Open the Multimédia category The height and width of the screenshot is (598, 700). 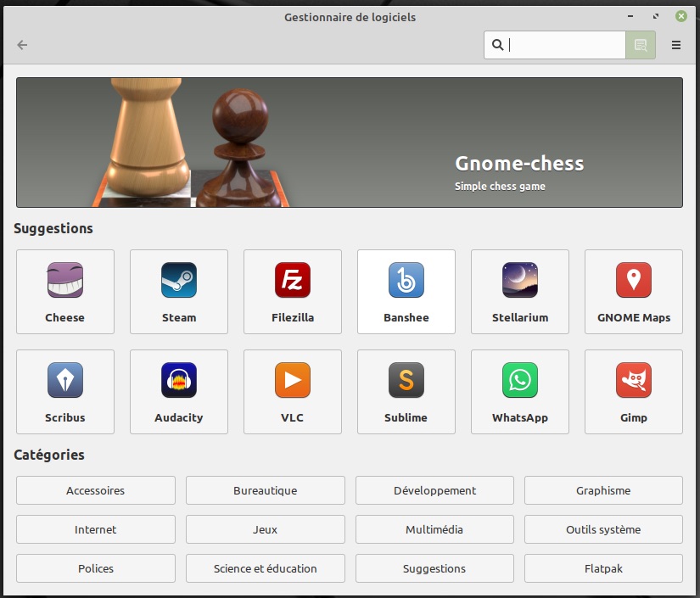pyautogui.click(x=434, y=529)
